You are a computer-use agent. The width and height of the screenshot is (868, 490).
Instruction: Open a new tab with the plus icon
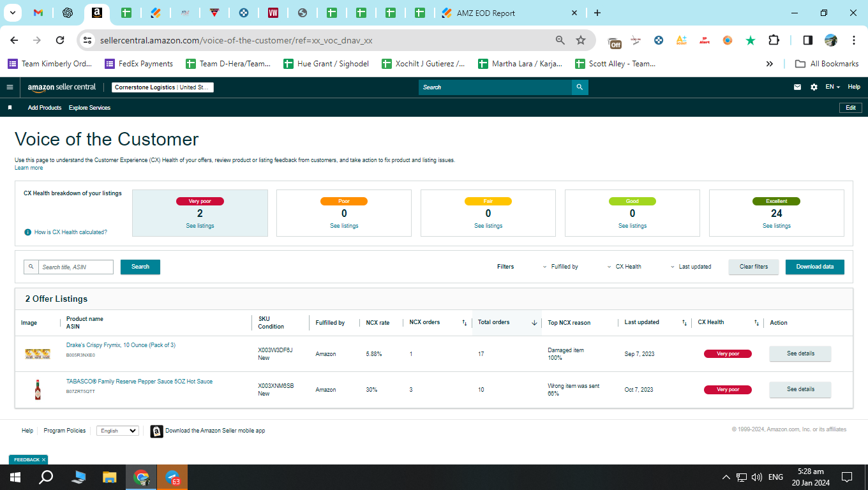point(597,13)
